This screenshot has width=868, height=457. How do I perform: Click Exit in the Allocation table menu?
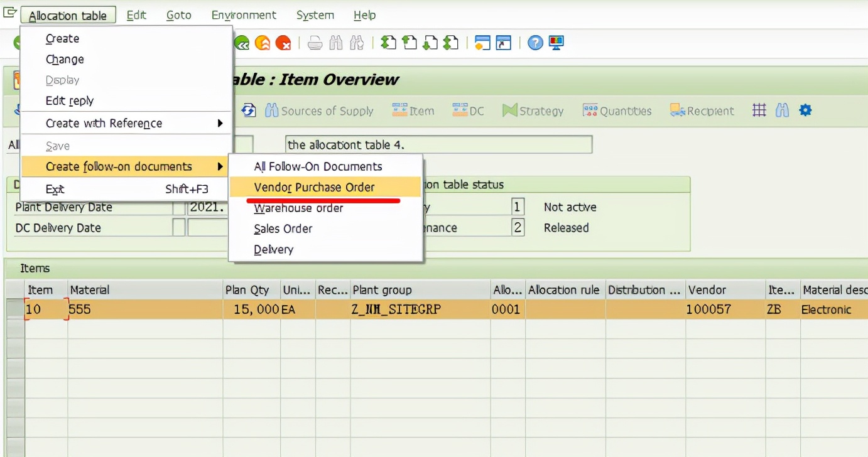coord(126,189)
